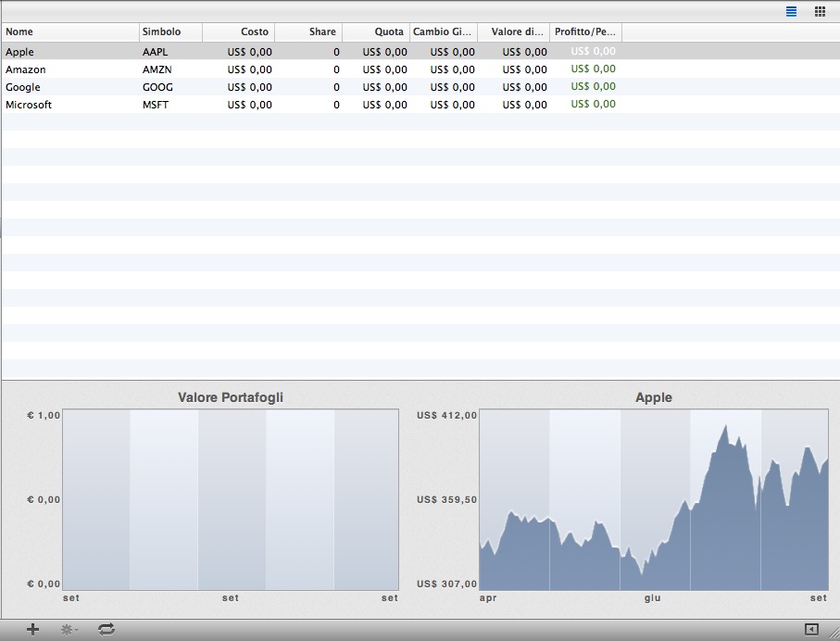This screenshot has height=641, width=840.
Task: Click the US$ 307,00 axis label
Action: click(446, 584)
